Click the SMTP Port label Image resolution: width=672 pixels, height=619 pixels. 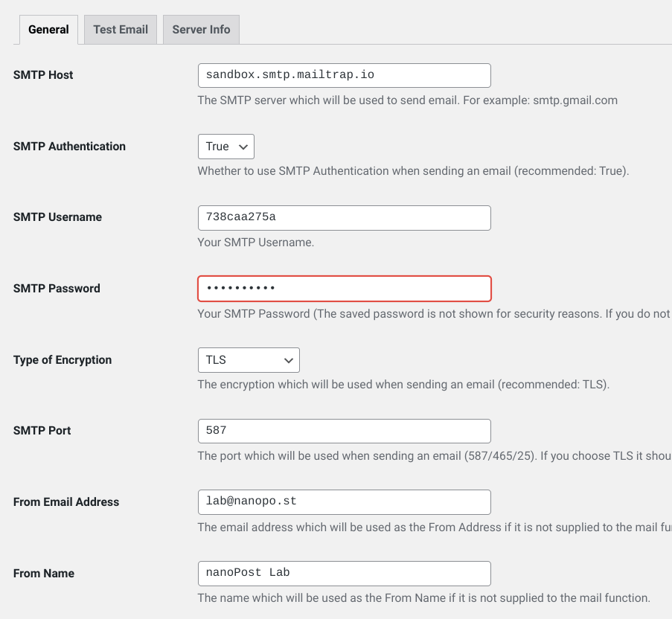42,431
